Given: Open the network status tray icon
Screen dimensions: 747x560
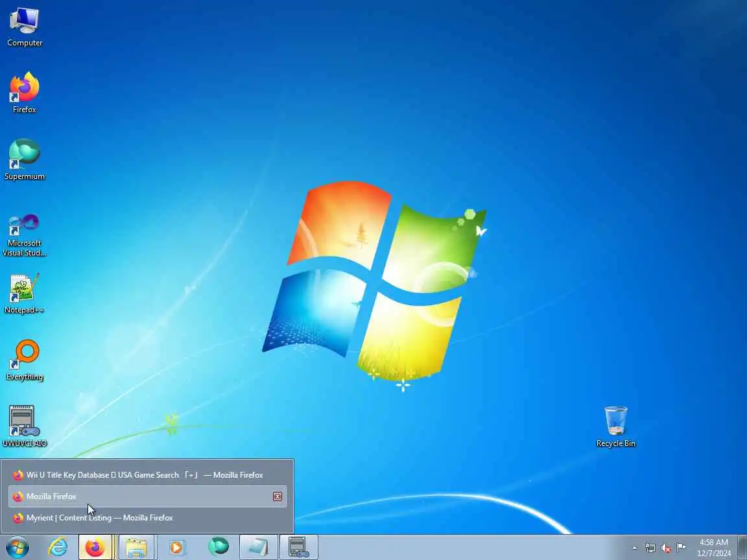Looking at the screenshot, I should click(650, 548).
